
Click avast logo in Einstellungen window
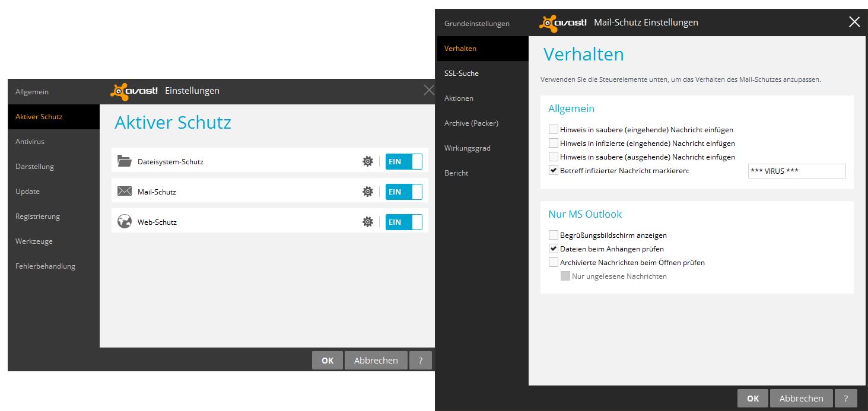click(134, 91)
